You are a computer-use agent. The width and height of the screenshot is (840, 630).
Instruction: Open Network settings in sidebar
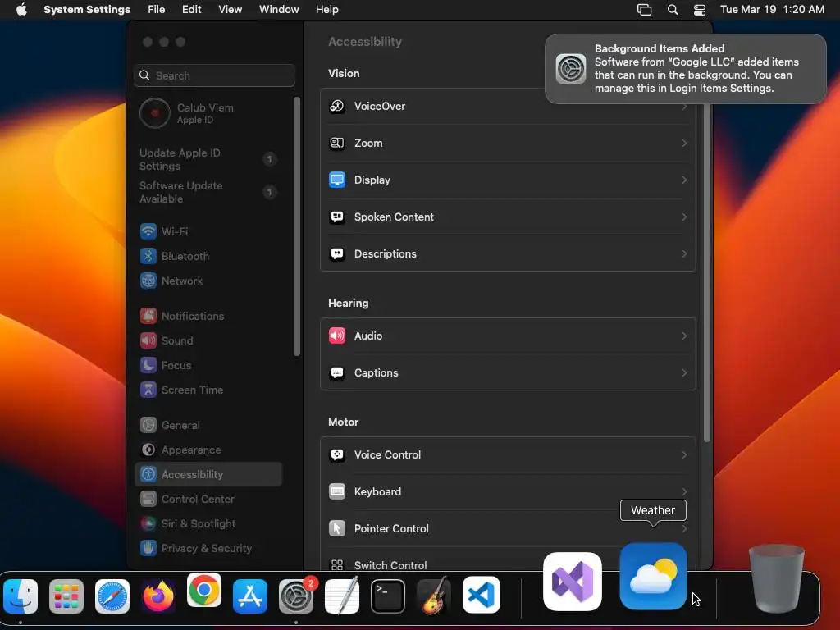tap(208, 281)
